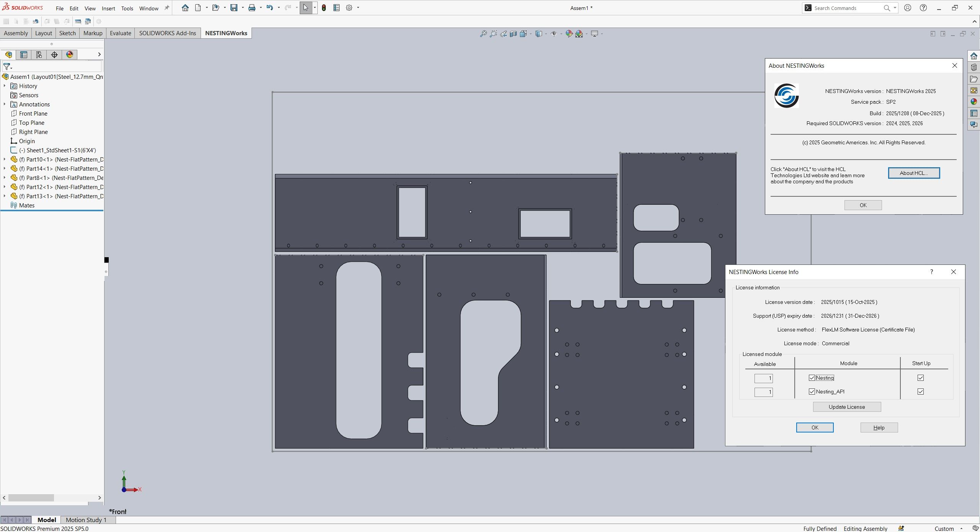Expand the Part8<1> component node

[x=5, y=178]
